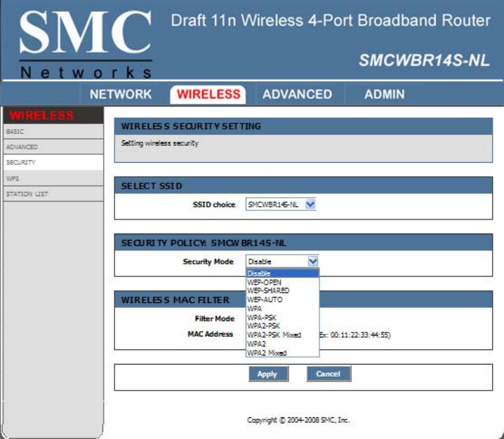Click the Setting wireless security description
Screen dimensions: 504x439
coord(160,143)
